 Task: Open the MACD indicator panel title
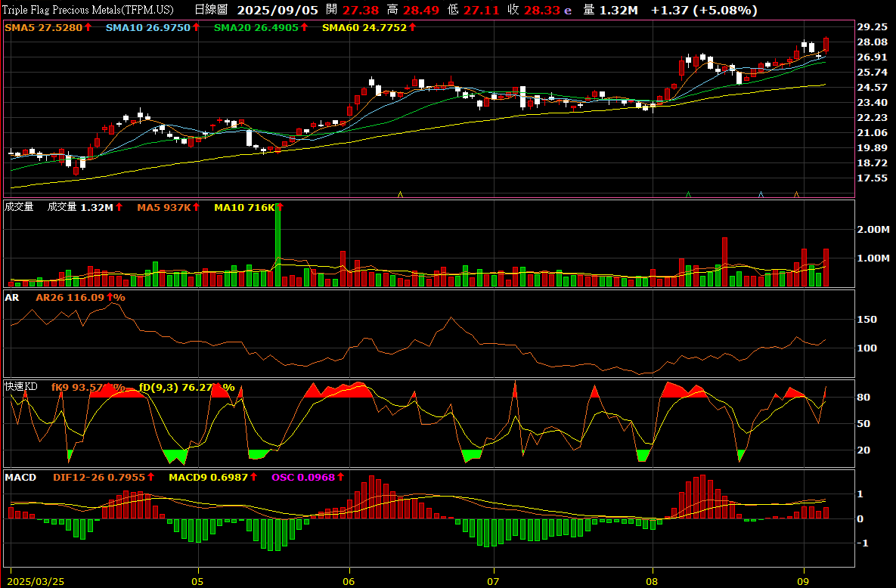(20, 478)
